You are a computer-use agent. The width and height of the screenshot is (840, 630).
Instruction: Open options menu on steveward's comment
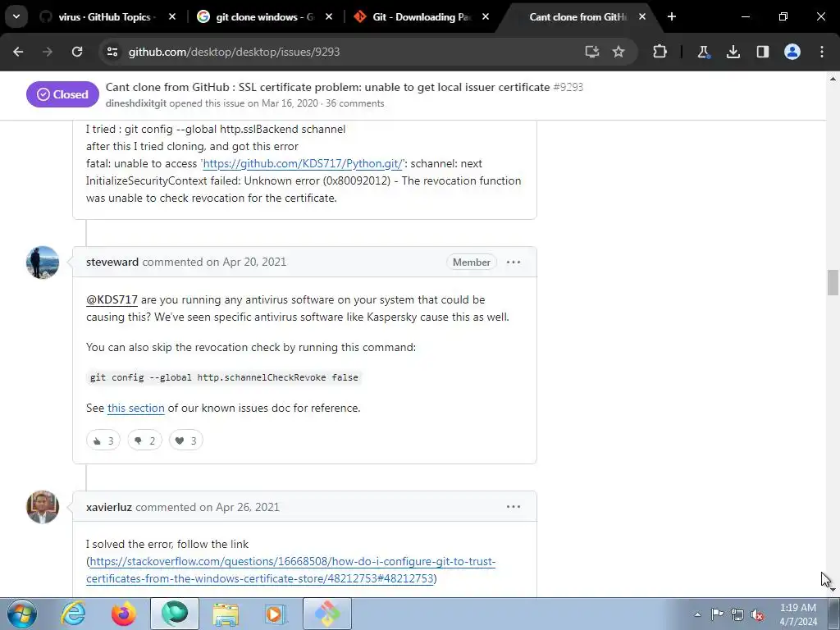click(514, 262)
